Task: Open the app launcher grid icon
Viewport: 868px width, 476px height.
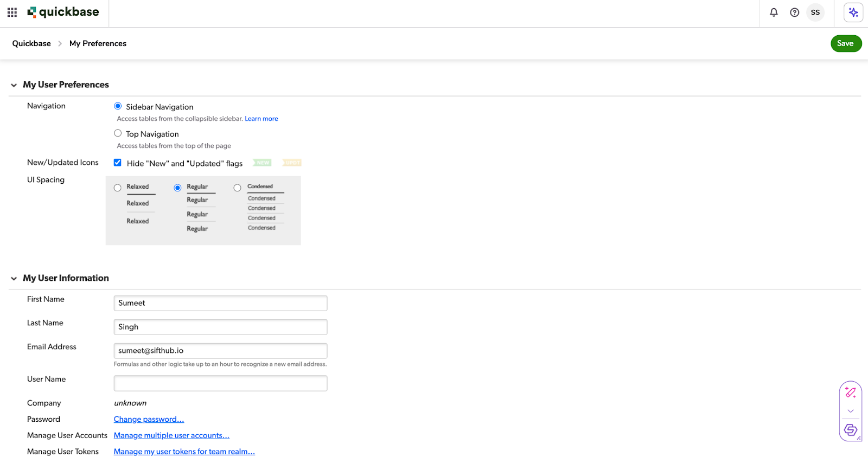Action: [12, 12]
